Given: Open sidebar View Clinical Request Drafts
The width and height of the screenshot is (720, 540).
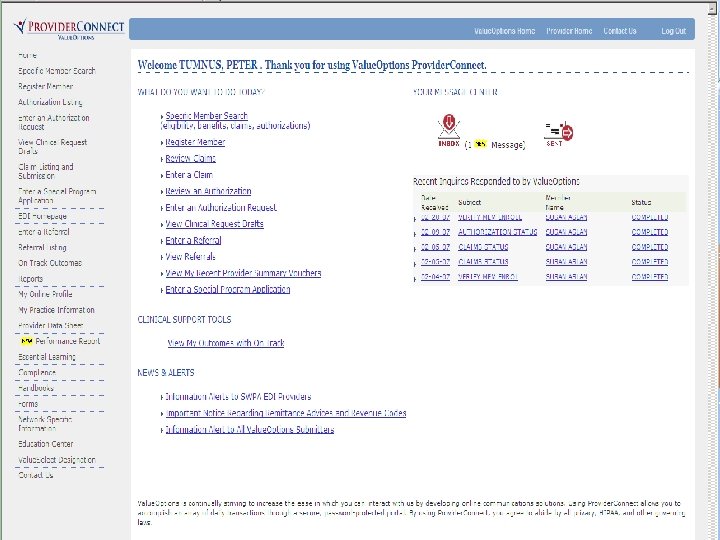Looking at the screenshot, I should tap(53, 146).
